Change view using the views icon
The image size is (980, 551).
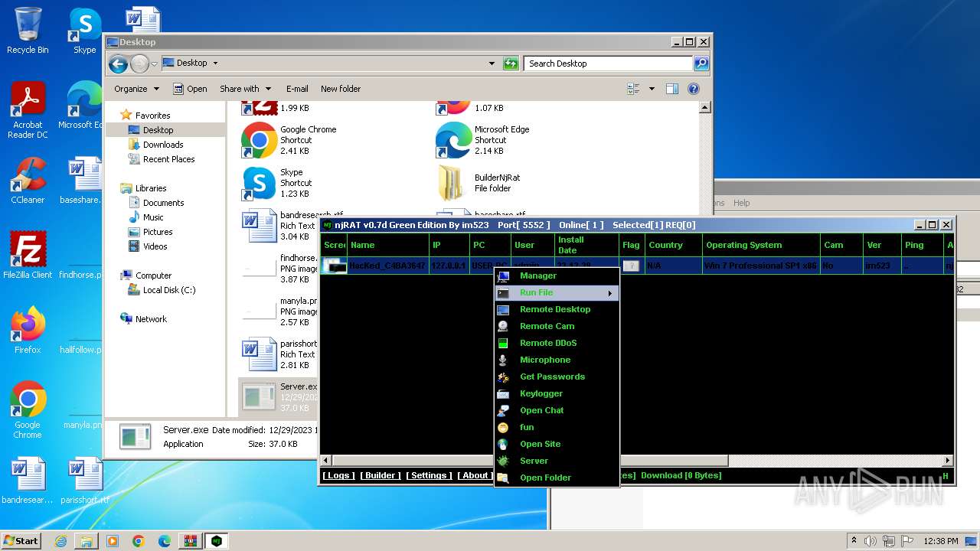pyautogui.click(x=633, y=89)
